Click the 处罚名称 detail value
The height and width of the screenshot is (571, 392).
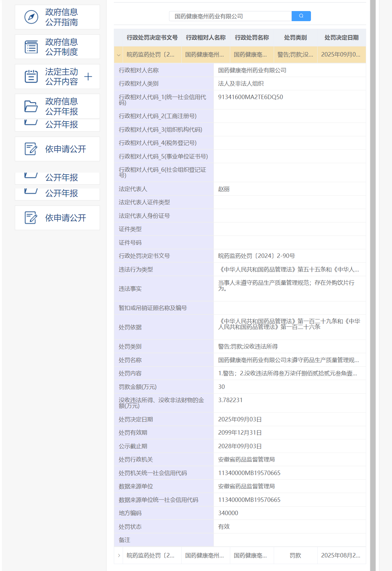289,360
